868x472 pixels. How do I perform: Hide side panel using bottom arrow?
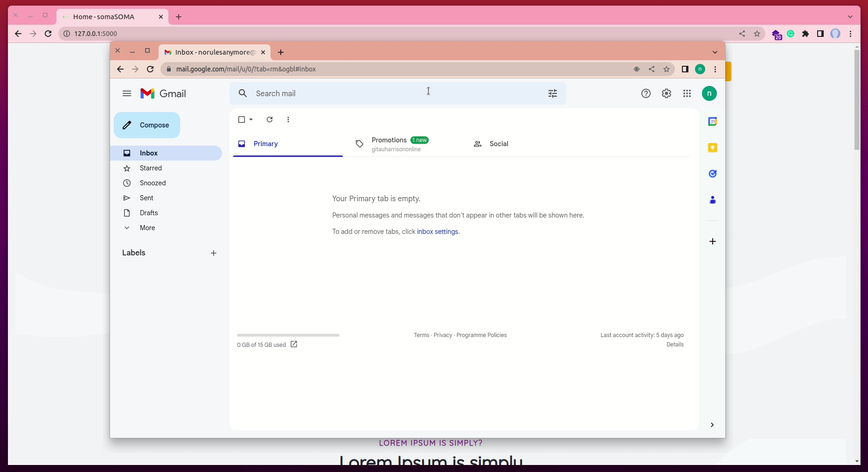[712, 425]
